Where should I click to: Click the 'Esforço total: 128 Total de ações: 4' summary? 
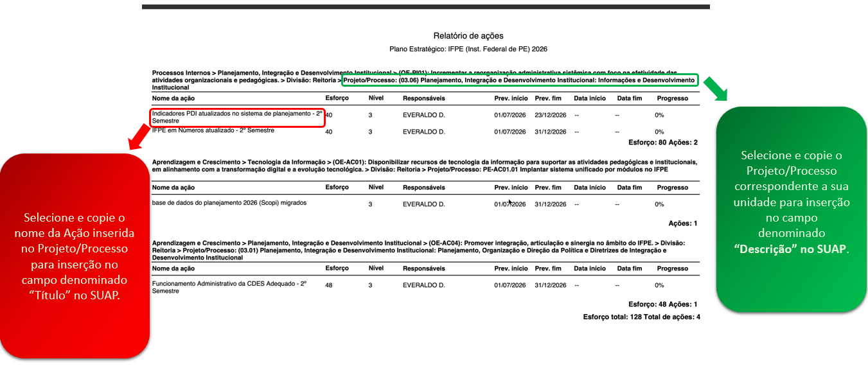pyautogui.click(x=641, y=317)
